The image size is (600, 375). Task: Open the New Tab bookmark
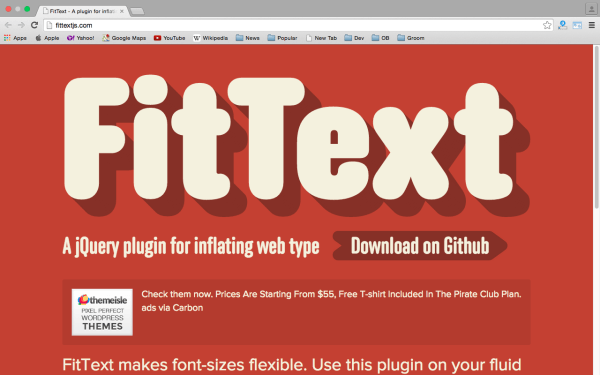pos(321,38)
